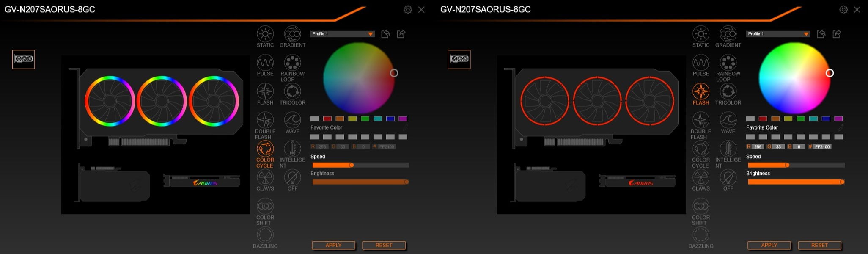Image resolution: width=868 pixels, height=254 pixels.
Task: Choose DAZZLING effect in the left window
Action: pos(265,235)
